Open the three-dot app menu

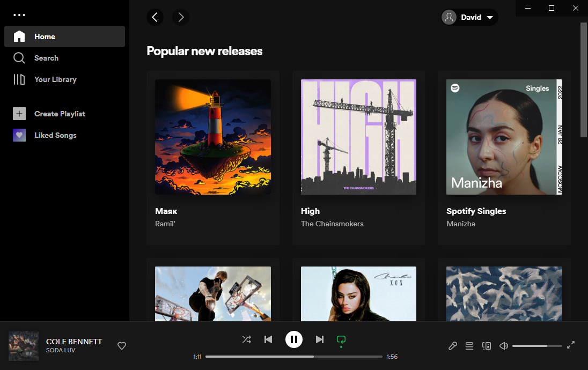click(19, 15)
